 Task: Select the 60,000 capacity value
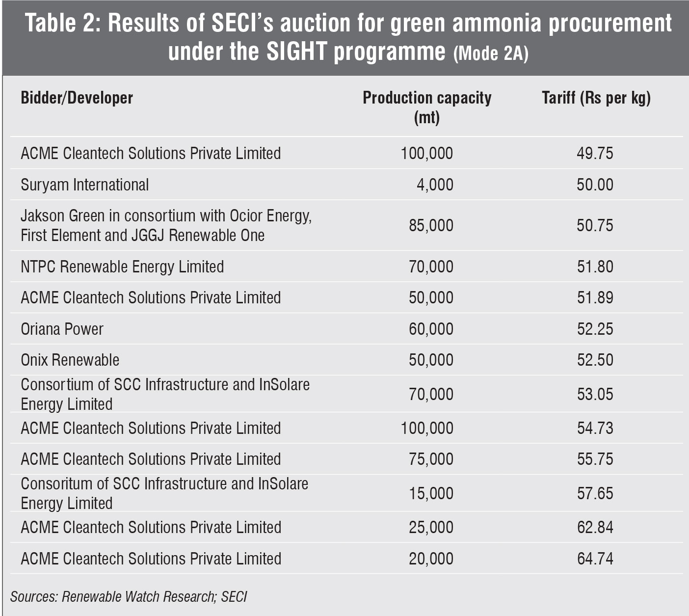(431, 329)
